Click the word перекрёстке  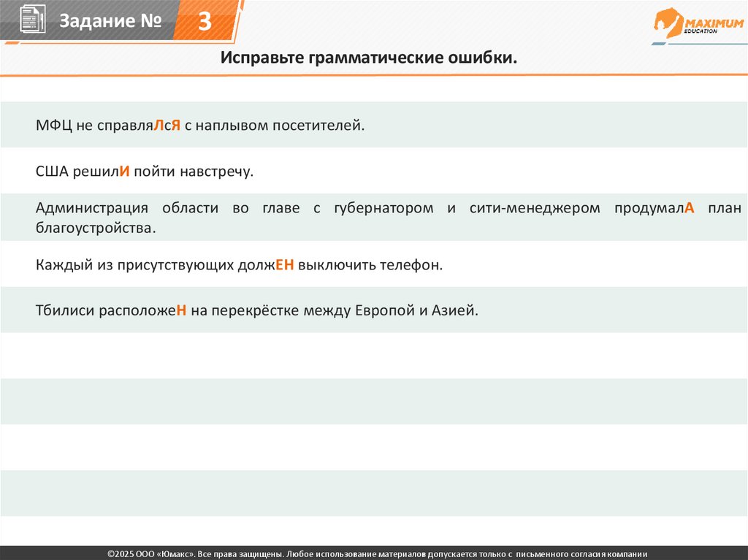(x=255, y=311)
